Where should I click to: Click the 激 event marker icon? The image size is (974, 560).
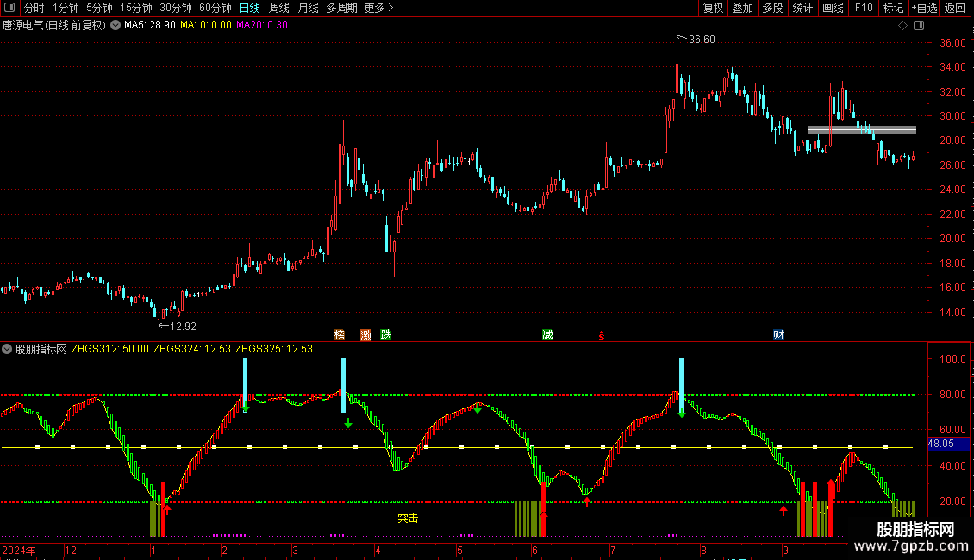point(365,335)
